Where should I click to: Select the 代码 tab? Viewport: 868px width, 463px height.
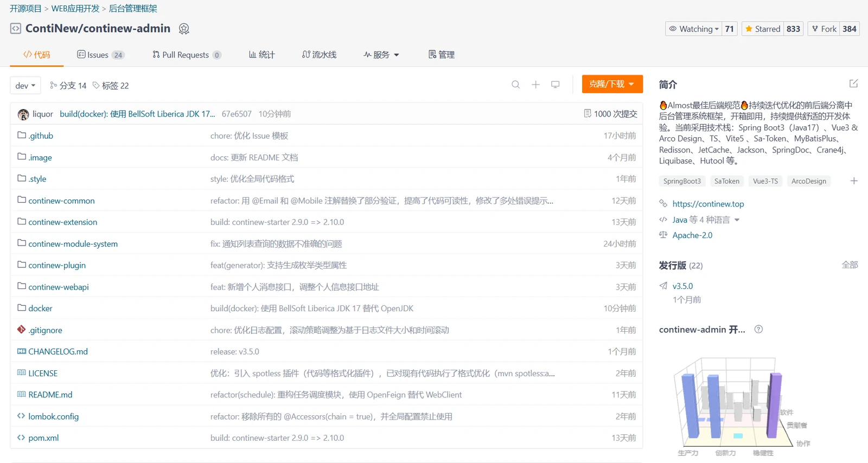coord(36,55)
